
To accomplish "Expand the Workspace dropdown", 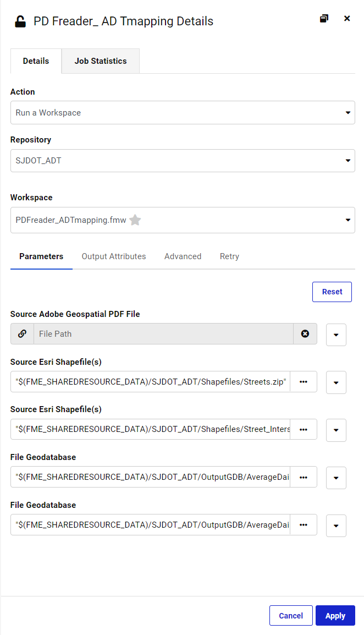I will coord(183,220).
